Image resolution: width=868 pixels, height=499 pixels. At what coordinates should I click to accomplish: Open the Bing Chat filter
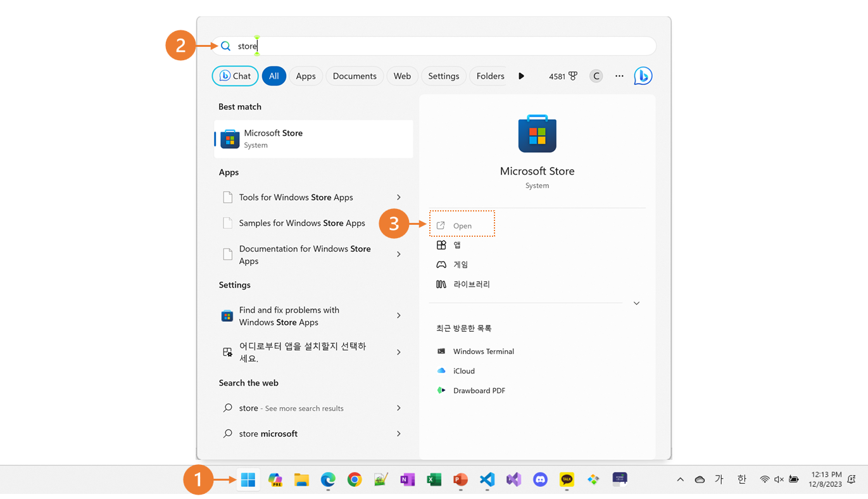point(235,76)
